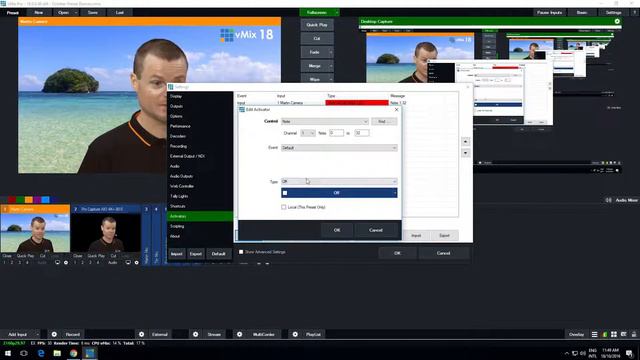
Task: Expand Add Input dropdown arrow
Action: (37, 334)
